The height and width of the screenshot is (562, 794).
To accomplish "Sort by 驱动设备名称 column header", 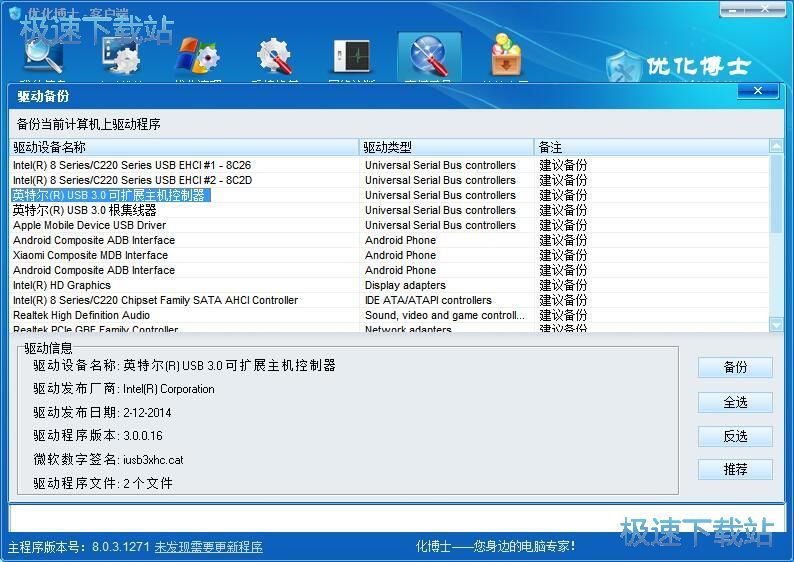I will [184, 147].
